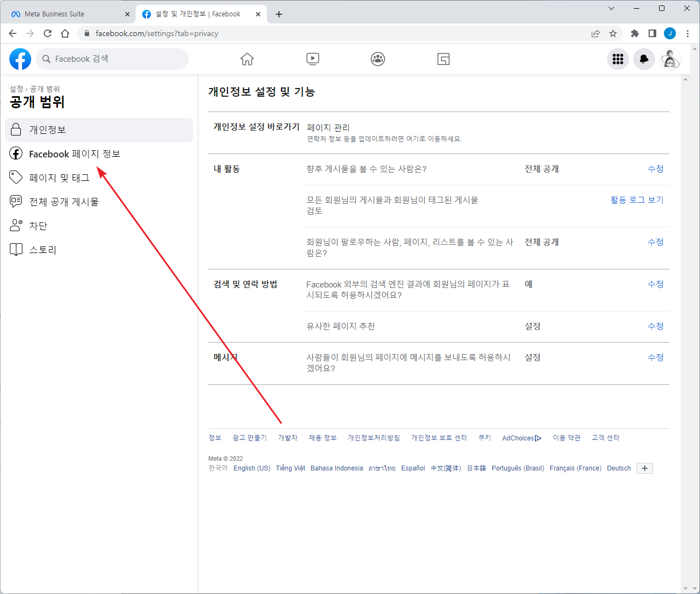The width and height of the screenshot is (700, 594).
Task: Switch language to 日本語
Action: 476,468
